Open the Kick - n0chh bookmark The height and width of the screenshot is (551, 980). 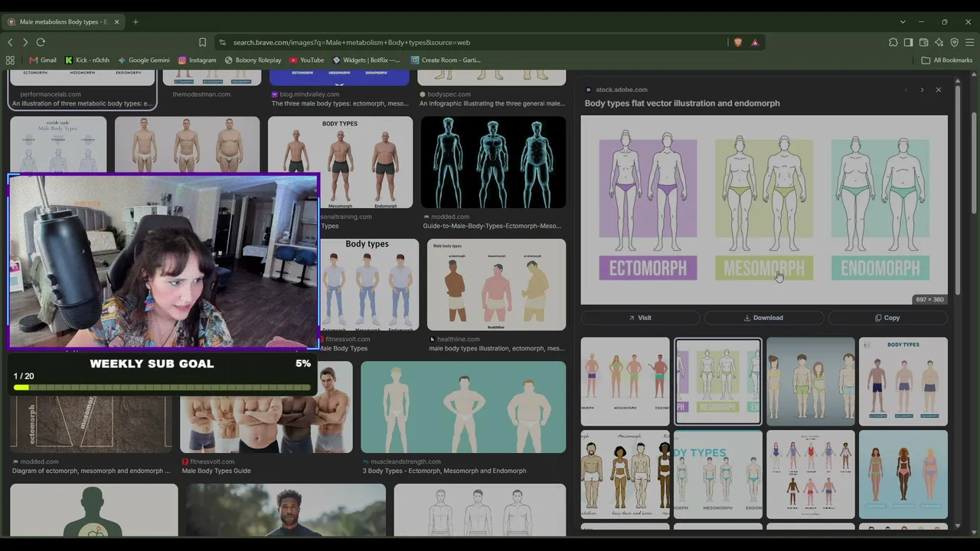[x=87, y=60]
